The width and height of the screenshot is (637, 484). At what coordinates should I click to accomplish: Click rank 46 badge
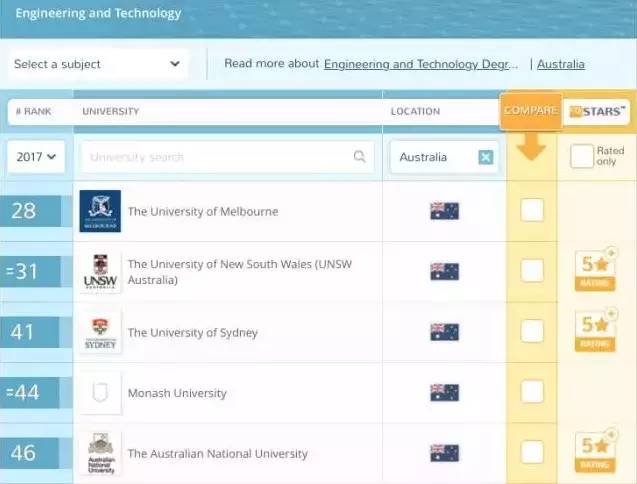click(30, 453)
